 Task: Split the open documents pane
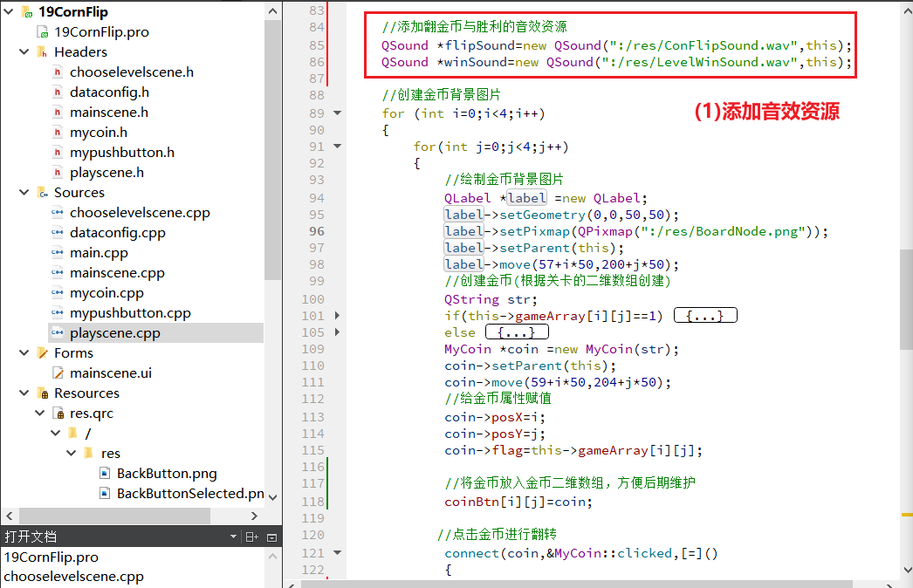251,537
